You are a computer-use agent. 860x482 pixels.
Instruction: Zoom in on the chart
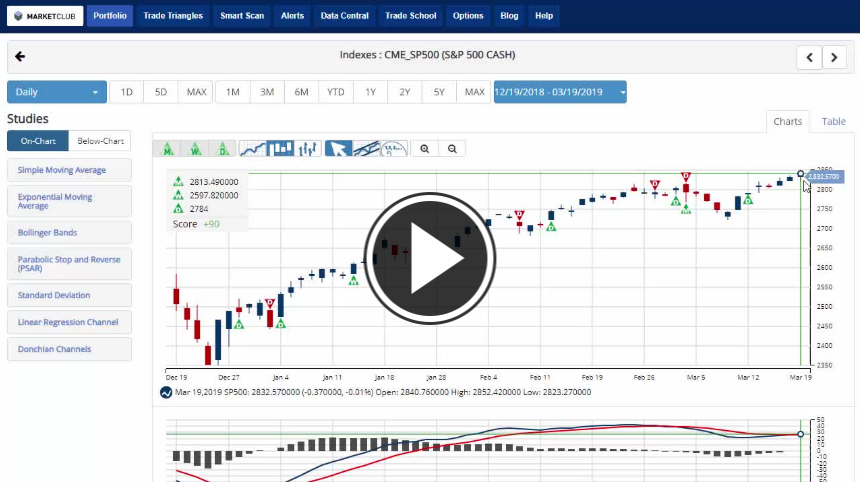click(425, 149)
